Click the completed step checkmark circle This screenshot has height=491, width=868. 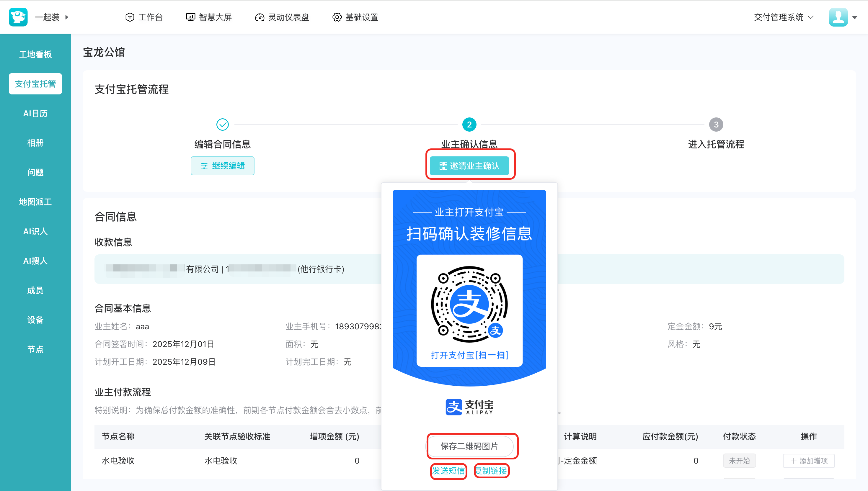(222, 125)
